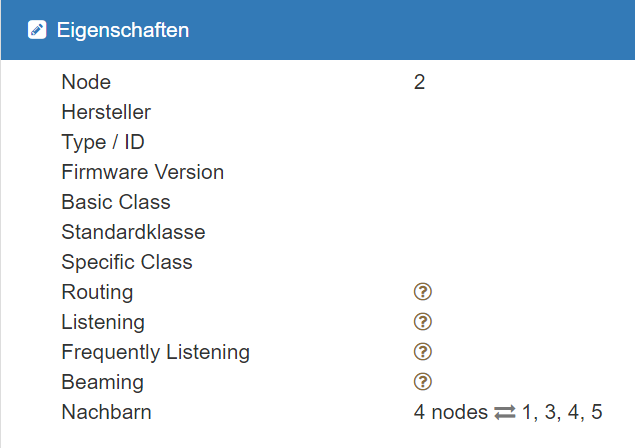Click the question mark icon for Beaming
This screenshot has height=448, width=635.
(423, 382)
